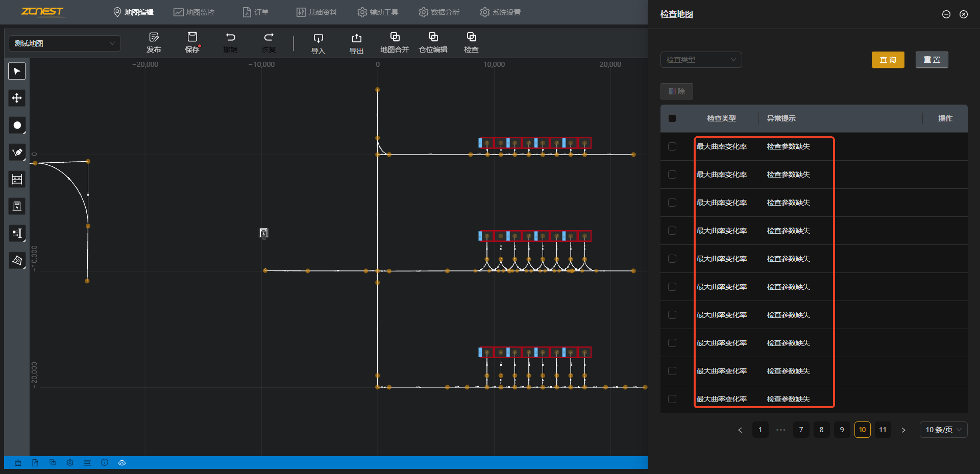The image size is (980, 474).
Task: Open the gear settings icon in status bar
Action: point(70,463)
